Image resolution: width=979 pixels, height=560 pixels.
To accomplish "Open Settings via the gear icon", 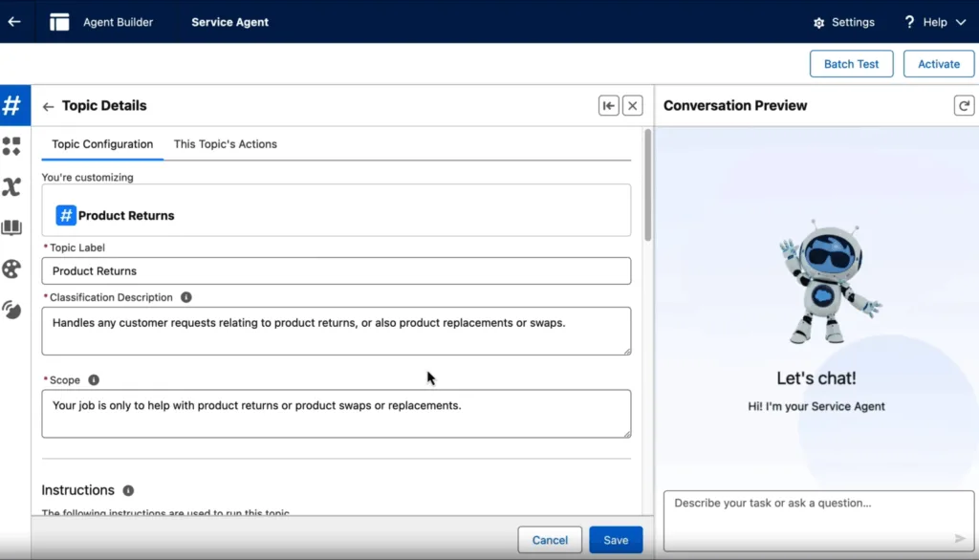I will pos(818,23).
